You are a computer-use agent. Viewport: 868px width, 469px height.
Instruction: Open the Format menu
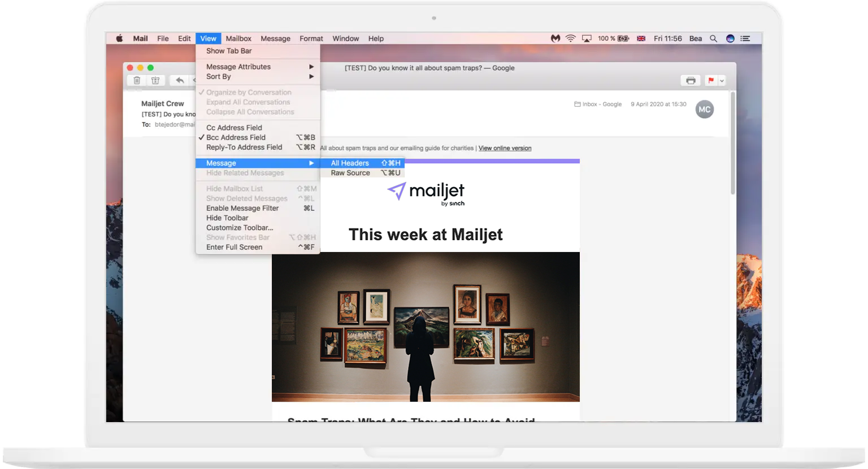[x=311, y=38]
